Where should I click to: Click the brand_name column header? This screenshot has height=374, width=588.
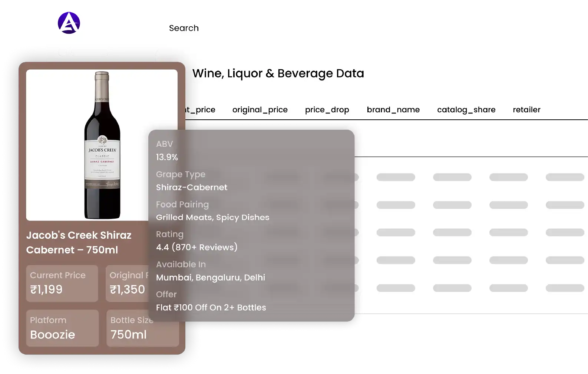click(393, 110)
